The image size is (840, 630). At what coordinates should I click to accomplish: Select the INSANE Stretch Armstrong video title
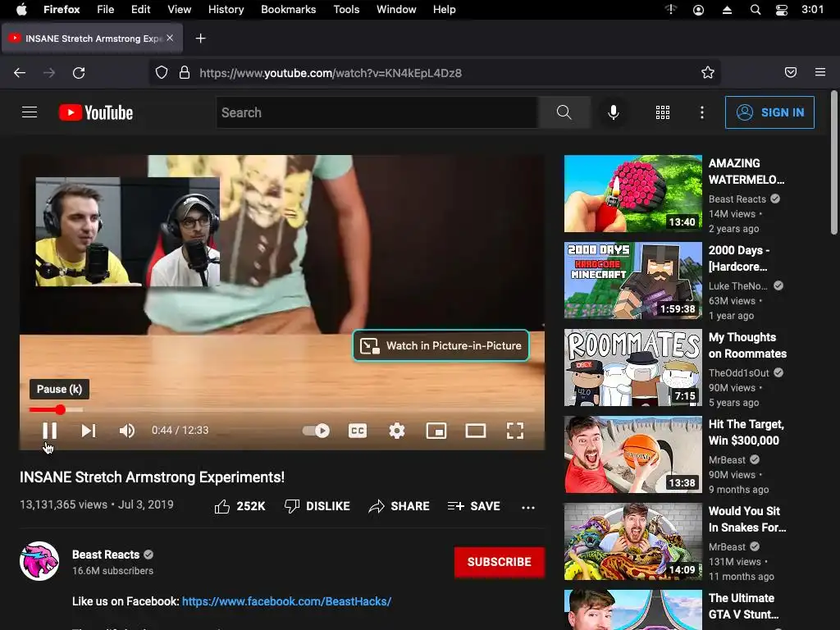coord(152,477)
